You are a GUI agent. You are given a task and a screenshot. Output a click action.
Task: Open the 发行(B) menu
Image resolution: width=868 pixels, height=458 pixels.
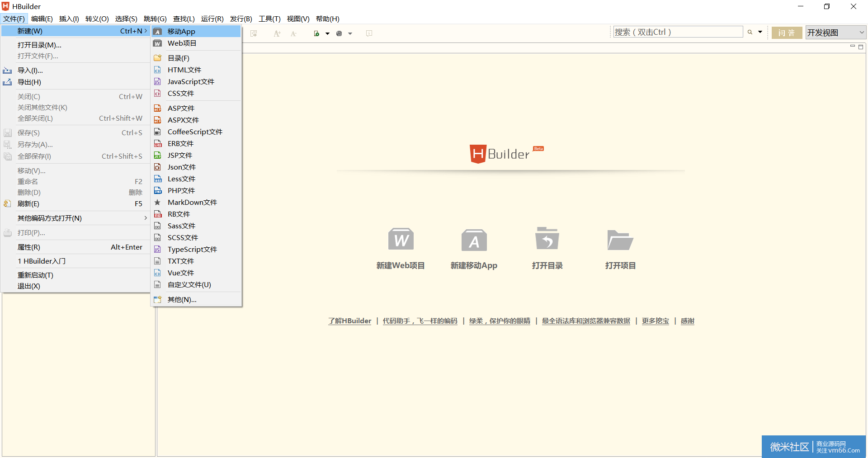(241, 19)
